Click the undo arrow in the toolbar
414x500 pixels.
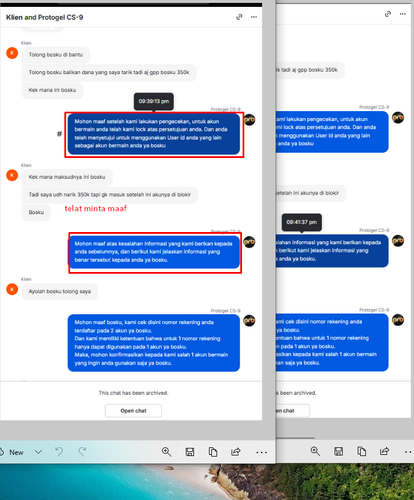pyautogui.click(x=59, y=452)
